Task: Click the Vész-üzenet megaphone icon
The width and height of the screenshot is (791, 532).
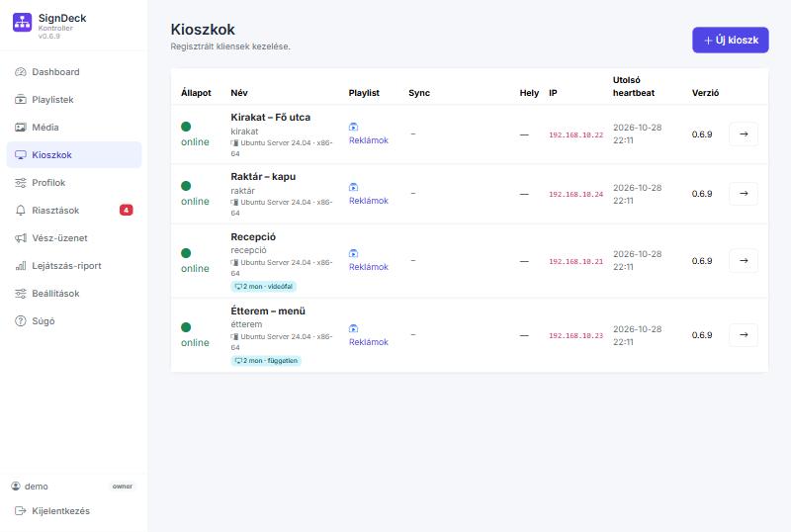Action: click(20, 237)
